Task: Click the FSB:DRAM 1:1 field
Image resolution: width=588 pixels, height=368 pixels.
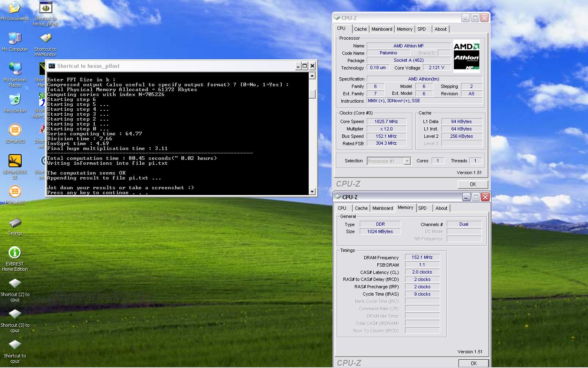Action: point(422,265)
